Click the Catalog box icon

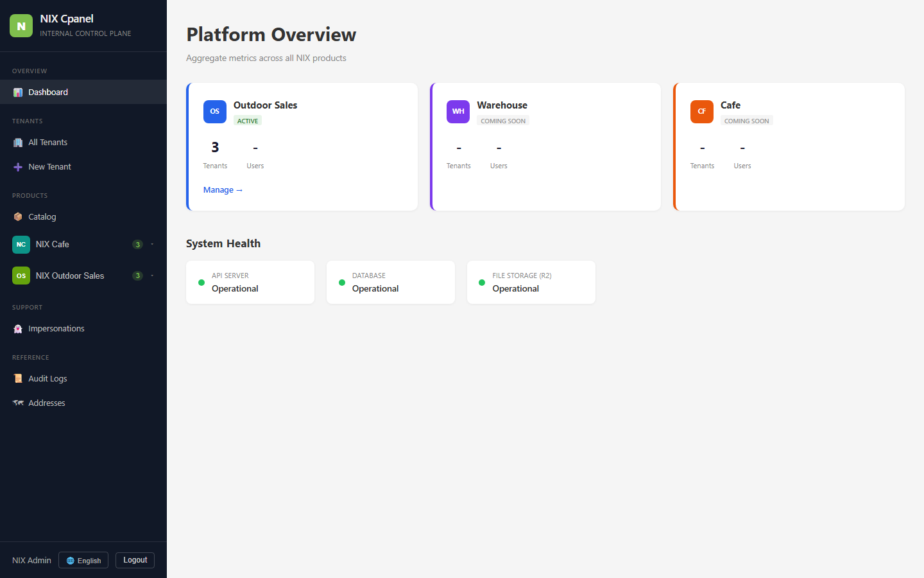(18, 217)
